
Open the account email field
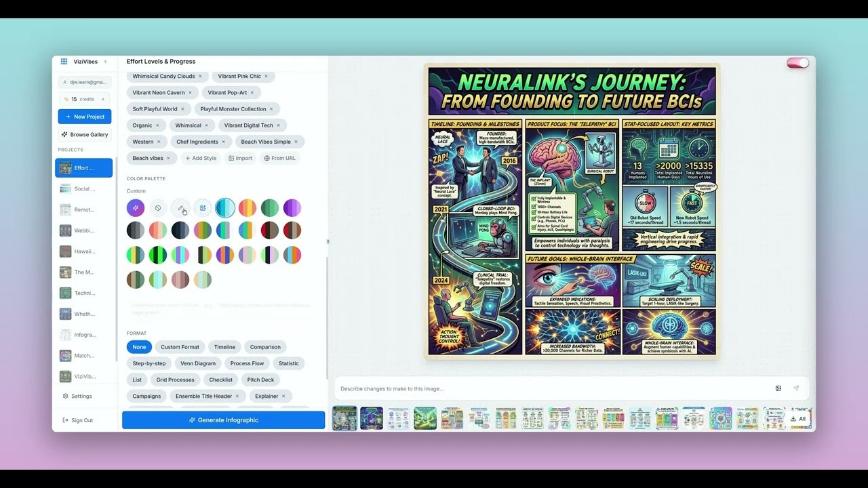[x=85, y=82]
